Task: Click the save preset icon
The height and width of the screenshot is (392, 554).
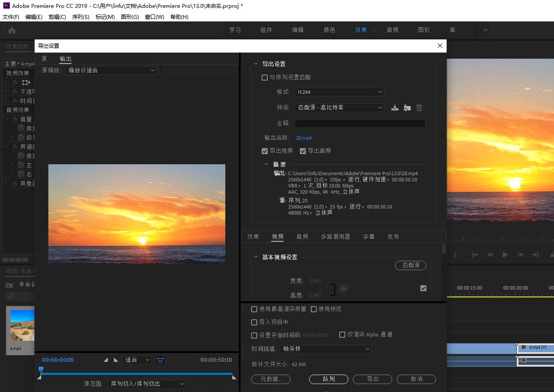Action: [x=395, y=108]
